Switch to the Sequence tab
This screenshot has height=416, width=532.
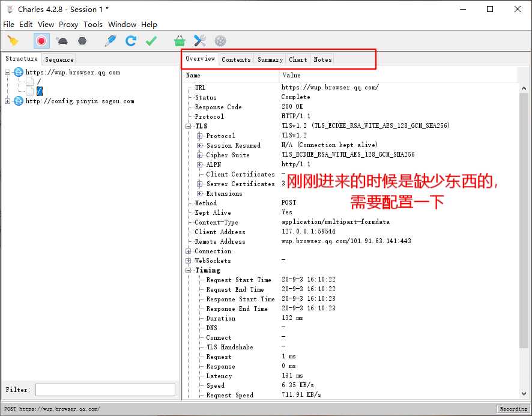59,59
